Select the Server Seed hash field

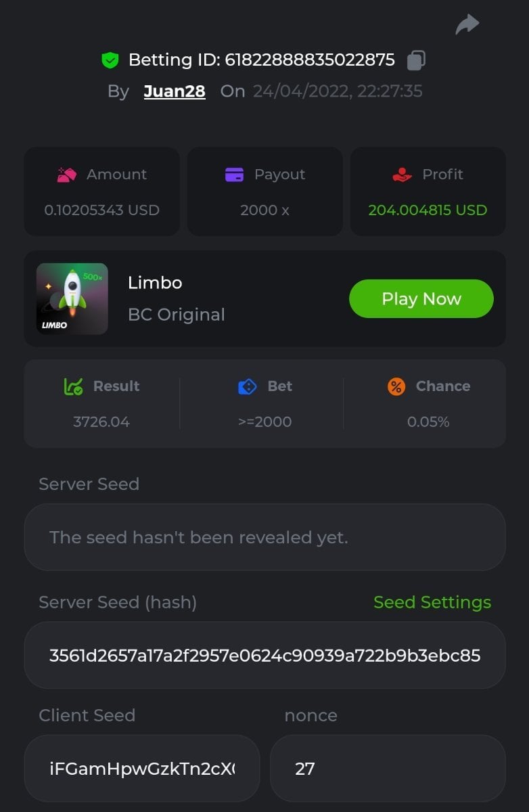(264, 655)
